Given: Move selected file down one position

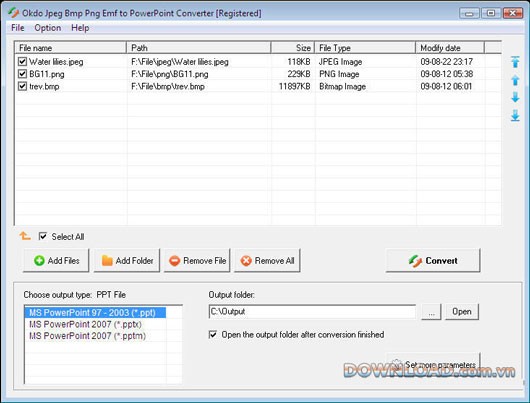Looking at the screenshot, I should coord(515,97).
